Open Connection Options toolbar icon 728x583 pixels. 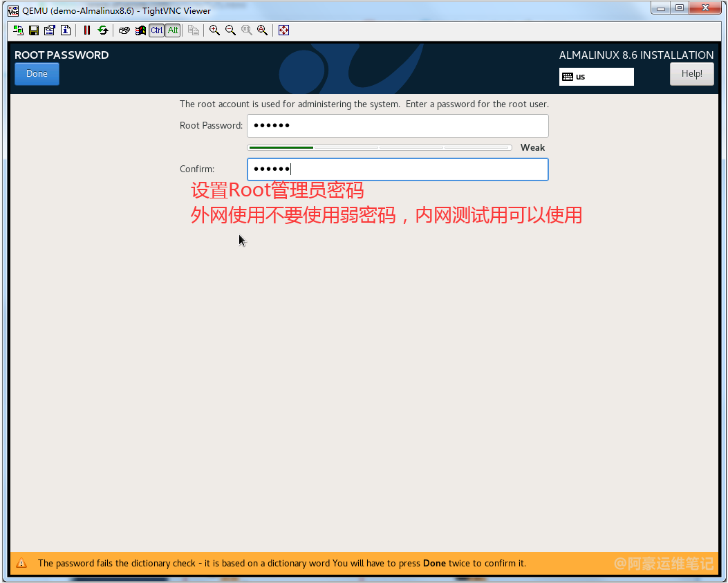(x=50, y=30)
